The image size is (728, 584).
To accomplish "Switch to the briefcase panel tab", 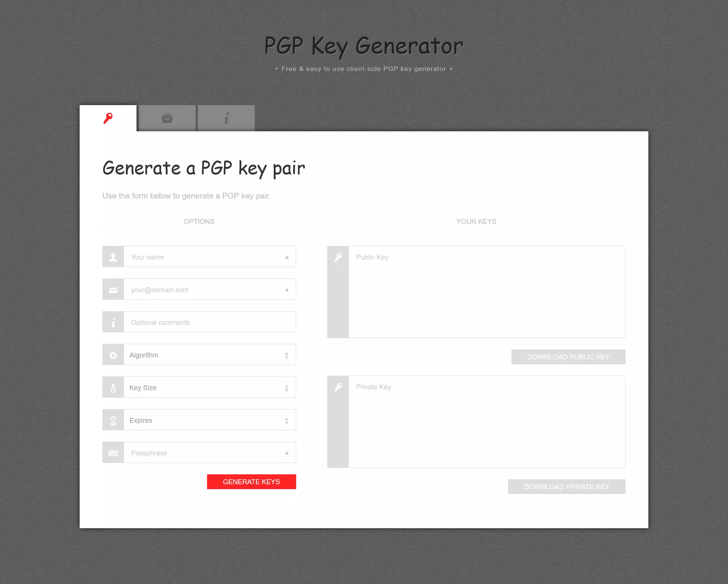I will (167, 118).
